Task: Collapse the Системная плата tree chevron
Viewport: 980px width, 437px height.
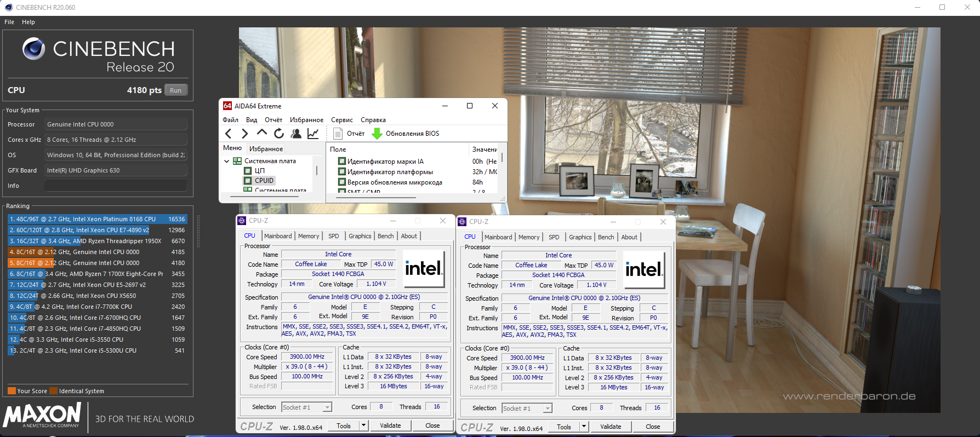Action: click(227, 161)
